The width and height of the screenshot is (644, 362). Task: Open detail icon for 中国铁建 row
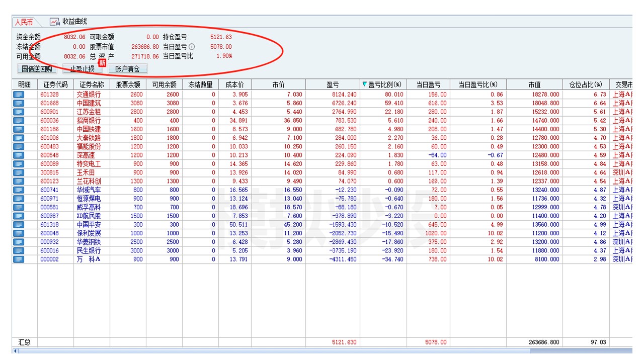point(19,129)
